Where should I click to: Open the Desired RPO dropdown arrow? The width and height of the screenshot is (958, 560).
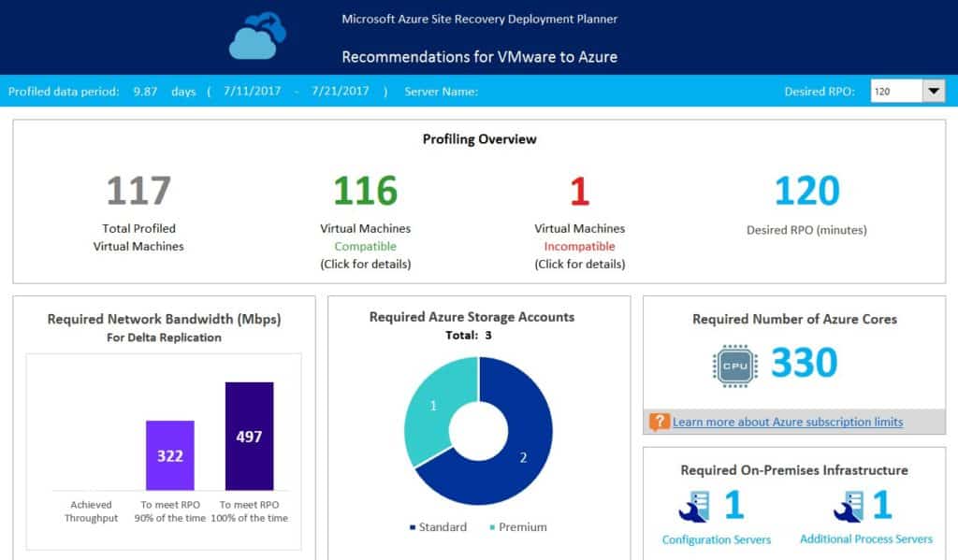click(934, 91)
